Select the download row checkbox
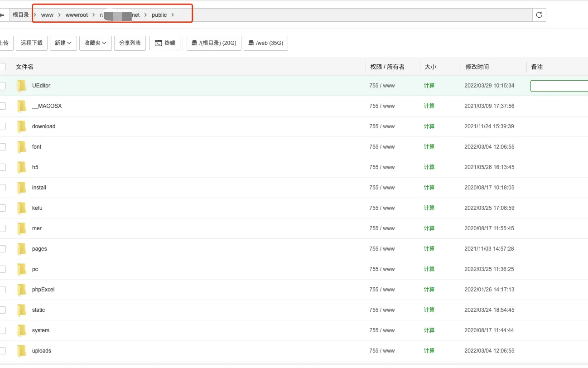The height and width of the screenshot is (368, 588). click(3, 126)
